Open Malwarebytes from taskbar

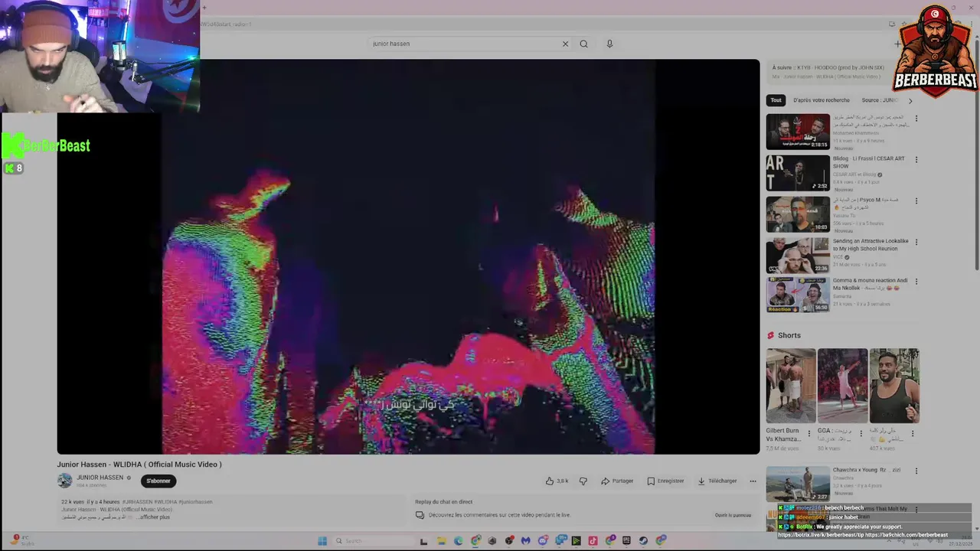[x=526, y=540]
